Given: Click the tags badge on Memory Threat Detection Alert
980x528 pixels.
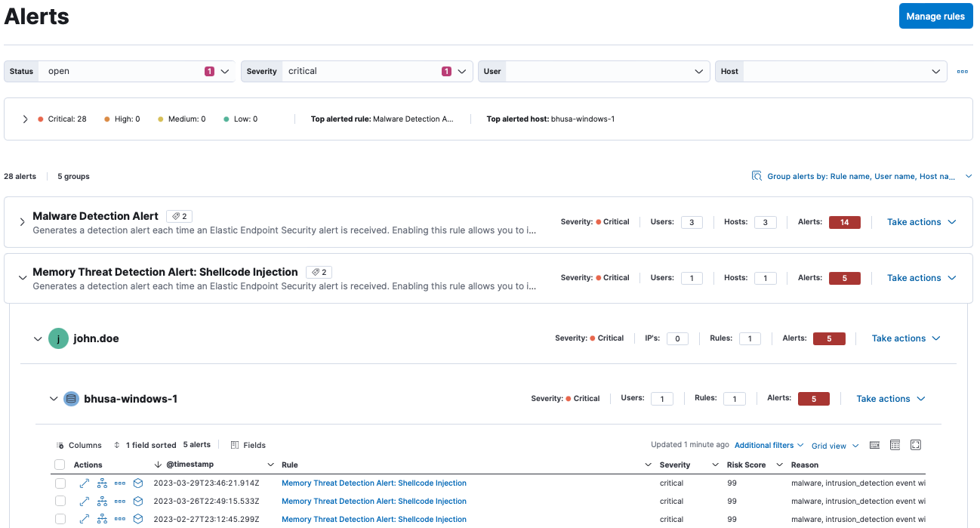Looking at the screenshot, I should click(x=319, y=272).
